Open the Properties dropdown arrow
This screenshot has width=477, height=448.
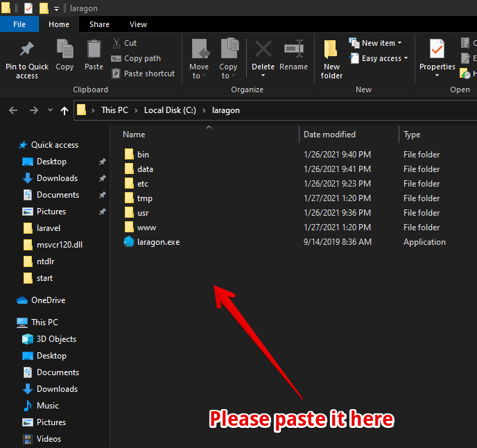click(x=437, y=75)
